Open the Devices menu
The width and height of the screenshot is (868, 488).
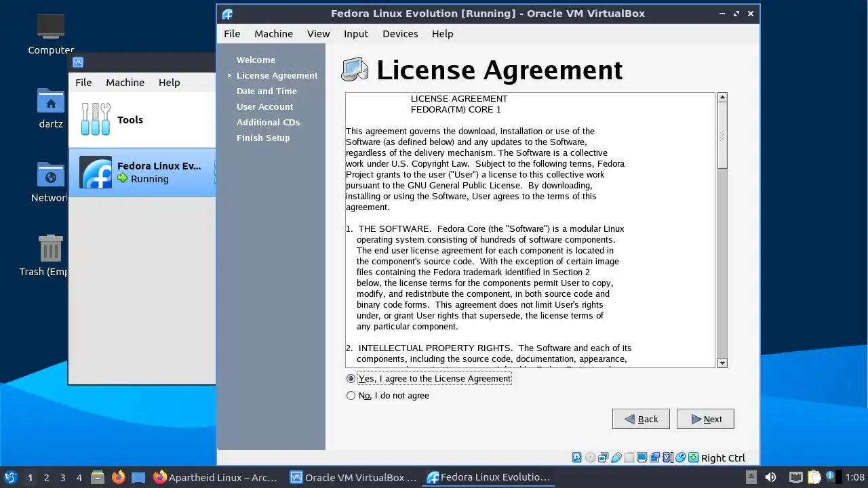point(400,33)
